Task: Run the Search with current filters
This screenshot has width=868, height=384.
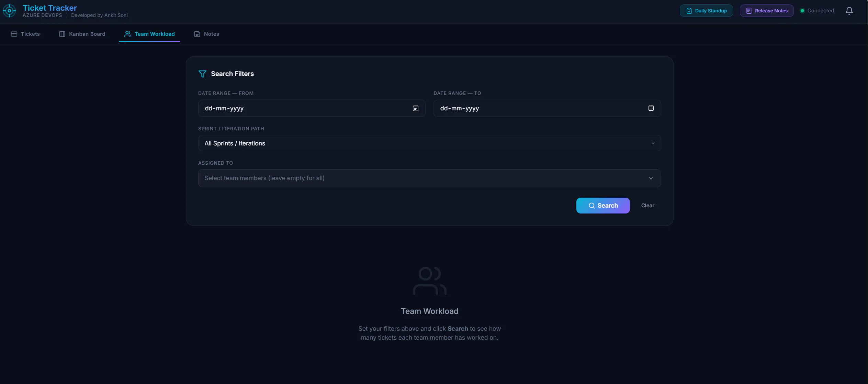Action: 603,206
